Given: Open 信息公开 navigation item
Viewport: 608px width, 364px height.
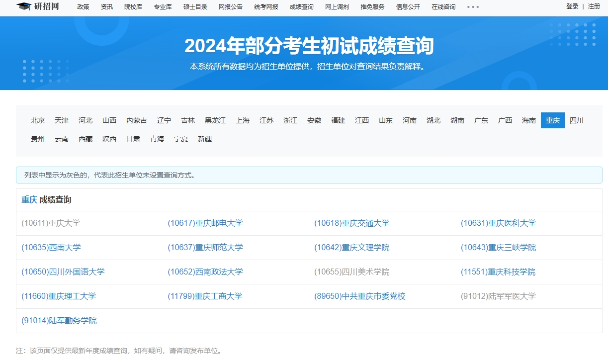Looking at the screenshot, I should tap(408, 7).
